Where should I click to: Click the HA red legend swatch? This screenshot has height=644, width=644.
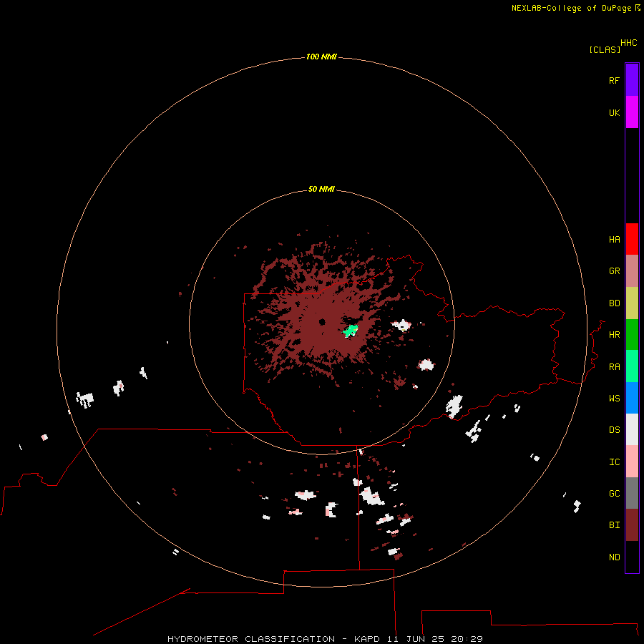pos(632,239)
